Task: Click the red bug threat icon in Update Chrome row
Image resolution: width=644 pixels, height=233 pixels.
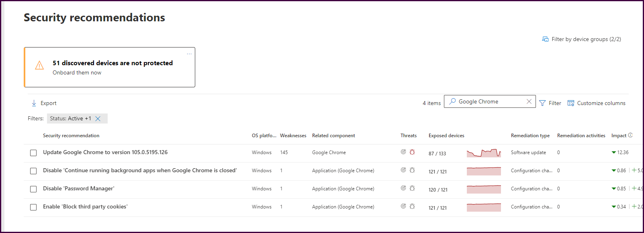Action: 412,152
